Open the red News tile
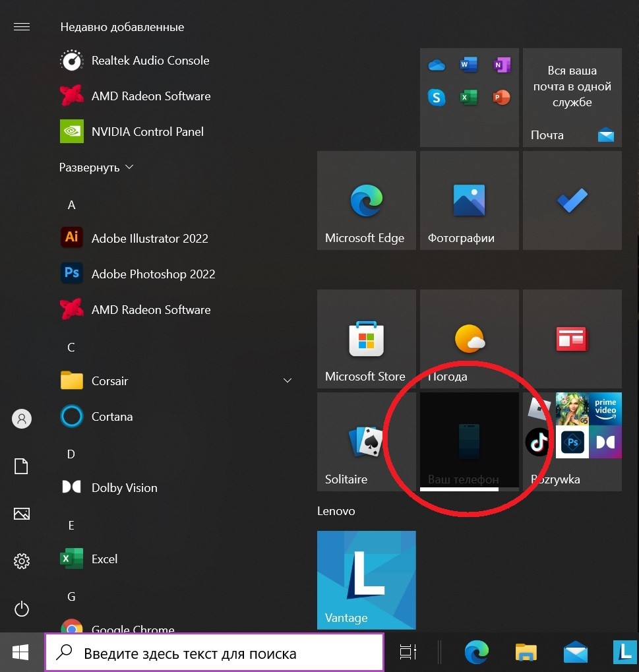Screen dimensions: 639x672 click(x=572, y=339)
